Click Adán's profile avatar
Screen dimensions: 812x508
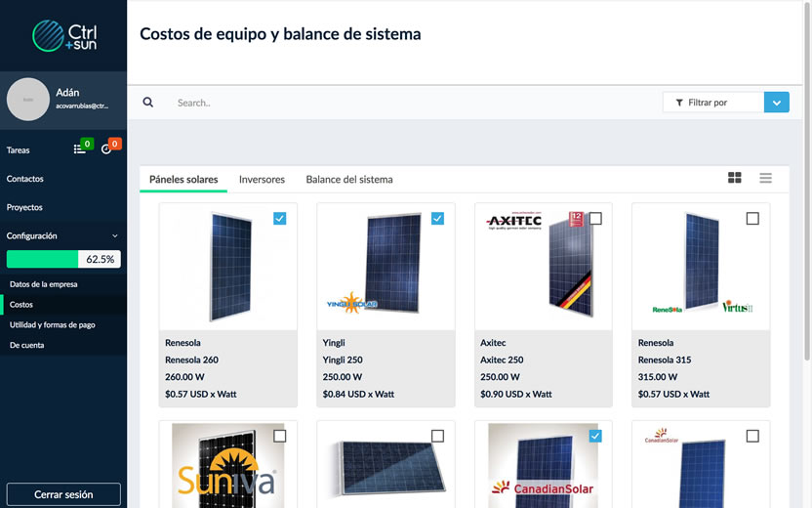28,99
